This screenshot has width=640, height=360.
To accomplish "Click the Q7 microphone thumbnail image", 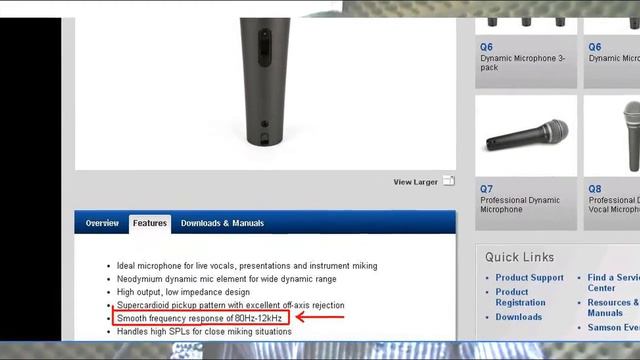I will (526, 136).
